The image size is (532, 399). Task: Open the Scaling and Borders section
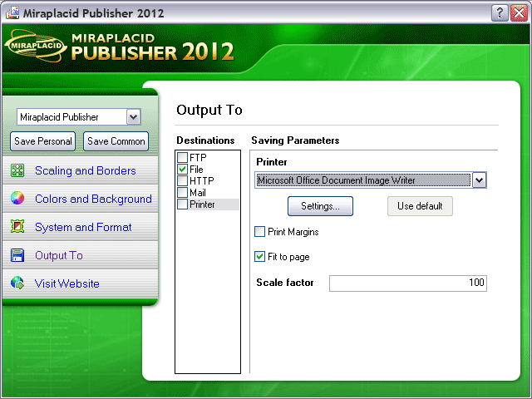click(85, 170)
